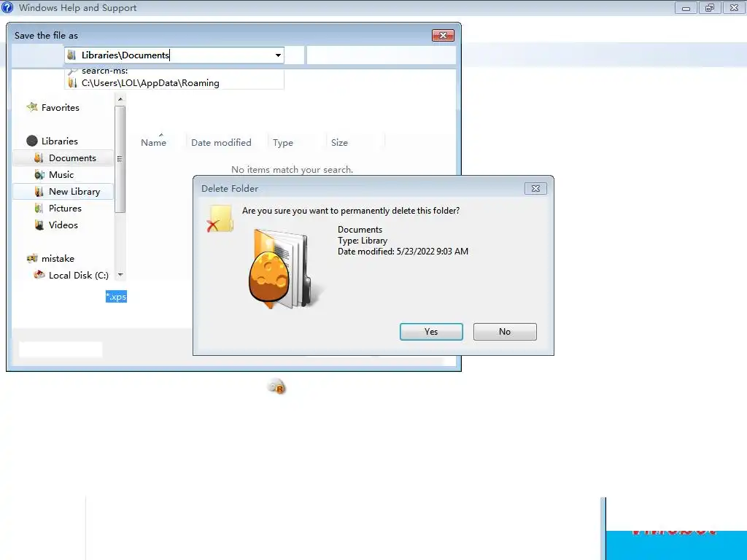Screen dimensions: 747x560
Task: Restore the Windows Help and Support window
Action: (710, 8)
